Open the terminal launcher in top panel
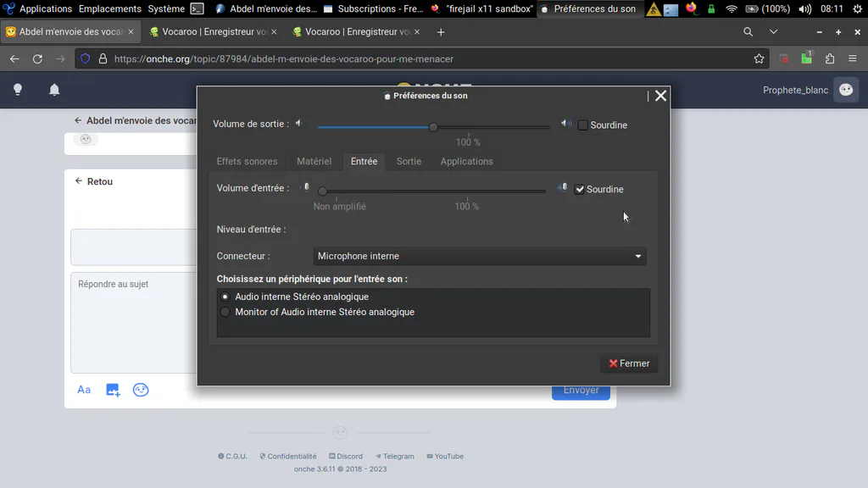The height and width of the screenshot is (488, 868). point(197,8)
